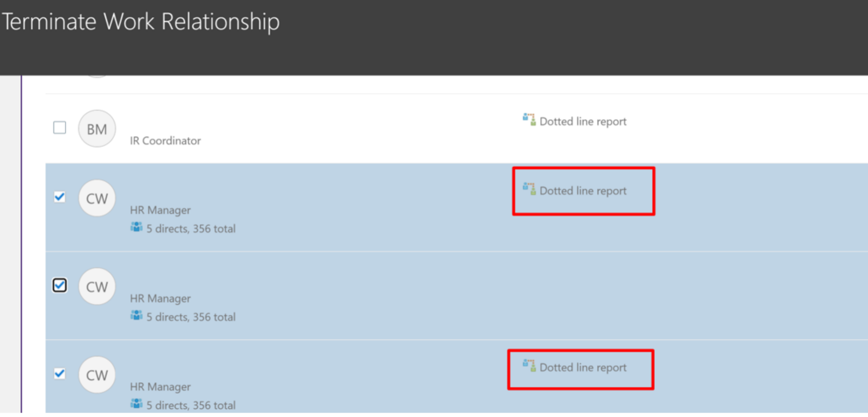Select the directs group icon in the second HR Manager row
The height and width of the screenshot is (417, 868).
click(136, 315)
